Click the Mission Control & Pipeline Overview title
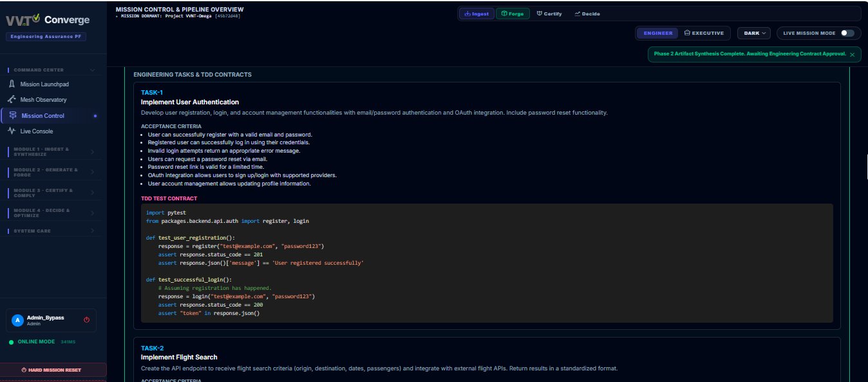This screenshot has width=868, height=382. (x=180, y=9)
